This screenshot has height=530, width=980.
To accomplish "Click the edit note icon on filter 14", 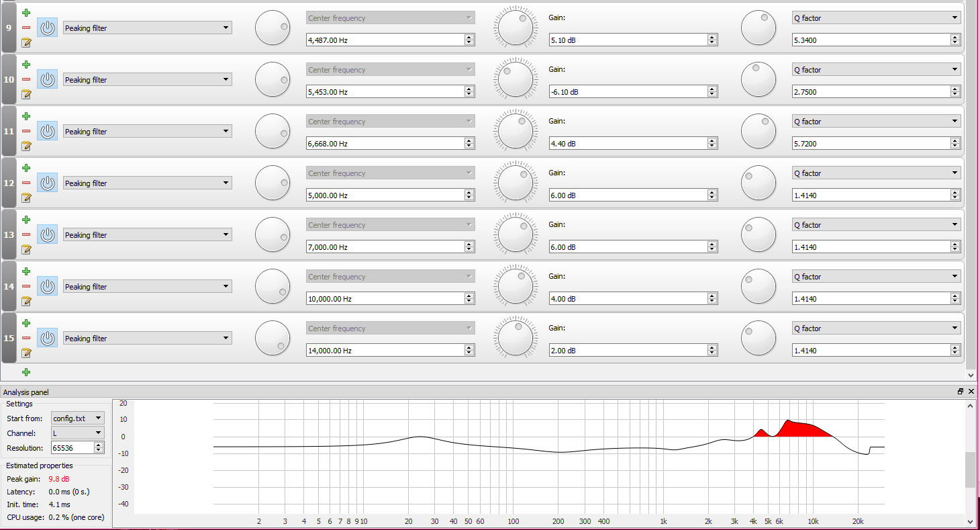I will [x=26, y=301].
